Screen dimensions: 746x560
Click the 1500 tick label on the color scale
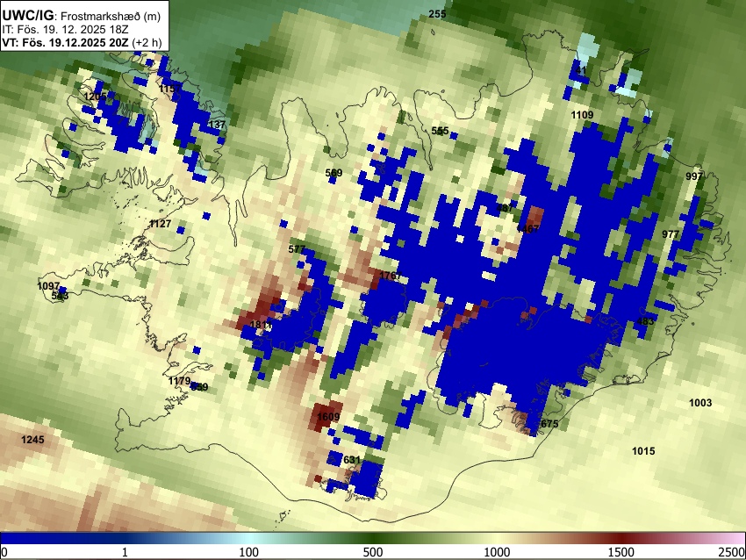click(x=620, y=552)
